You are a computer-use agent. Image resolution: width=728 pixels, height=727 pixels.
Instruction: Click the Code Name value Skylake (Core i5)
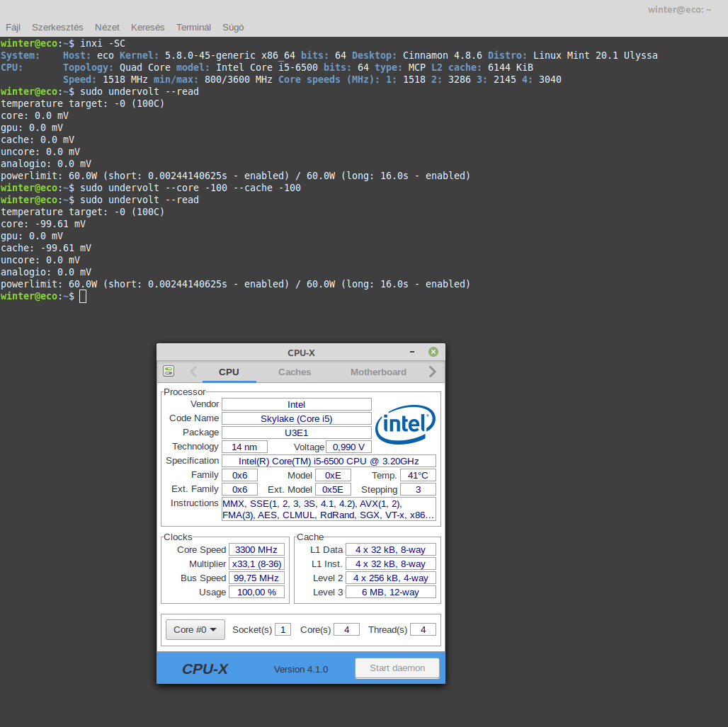coord(296,418)
